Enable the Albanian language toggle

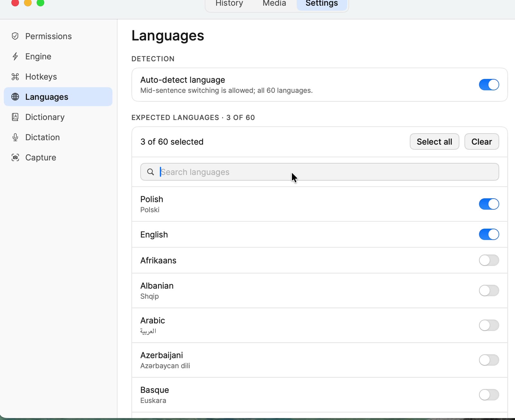click(x=489, y=290)
